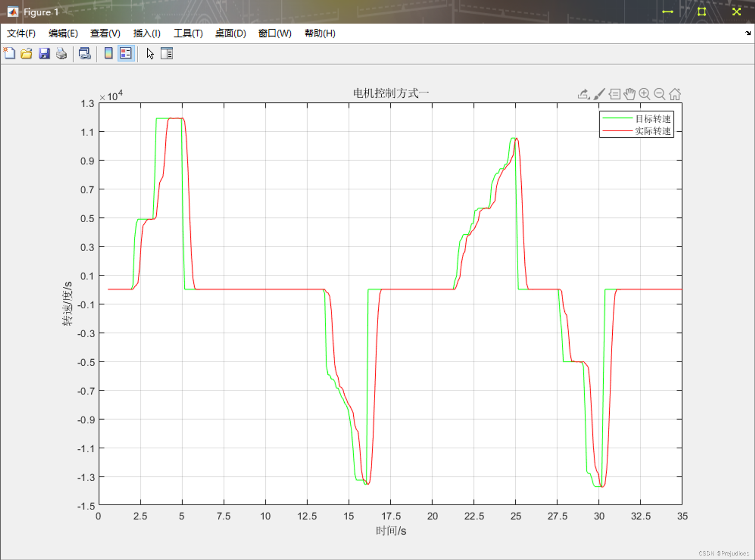
Task: Open the 工具(T) menu
Action: coord(188,34)
